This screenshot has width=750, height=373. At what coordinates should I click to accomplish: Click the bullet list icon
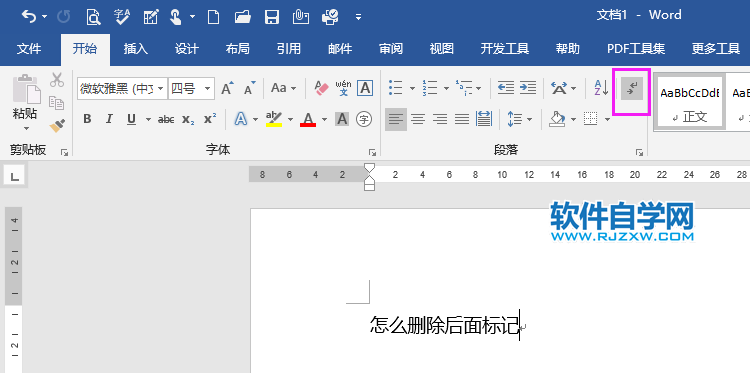tap(396, 88)
